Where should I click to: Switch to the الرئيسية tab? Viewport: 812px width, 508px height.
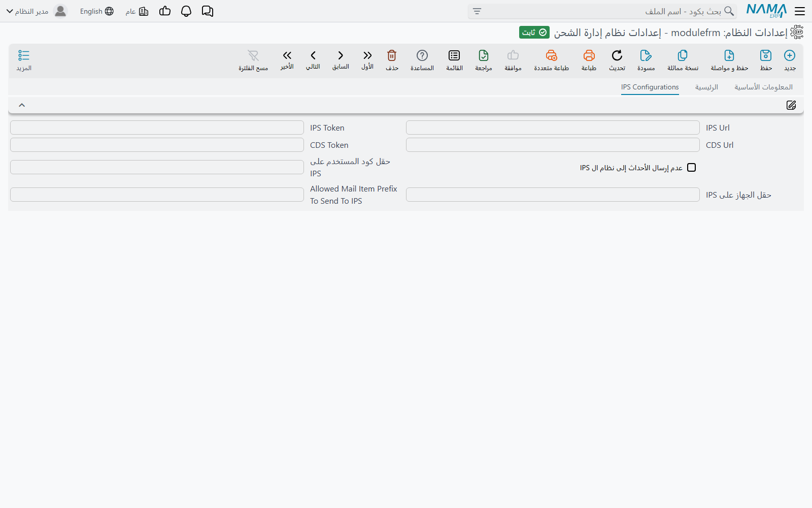[x=707, y=87]
